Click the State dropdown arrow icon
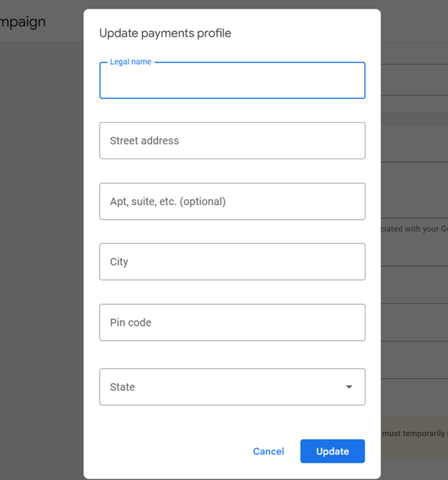Screen dimensions: 448x480 [x=349, y=387]
